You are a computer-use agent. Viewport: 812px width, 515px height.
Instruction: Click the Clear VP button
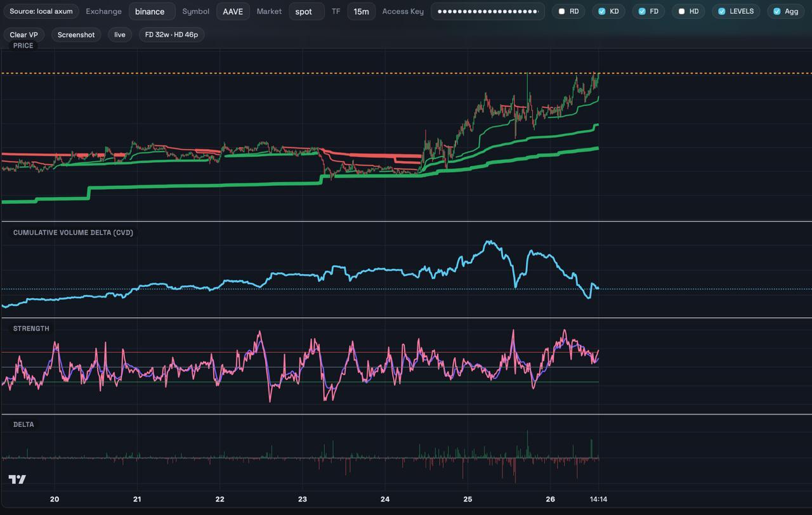(24, 35)
